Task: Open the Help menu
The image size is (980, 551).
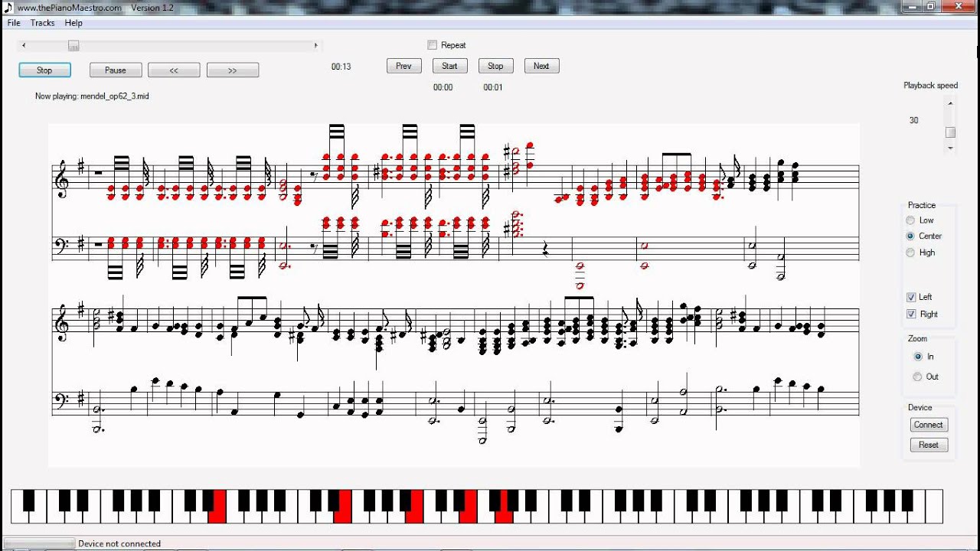Action: click(x=73, y=23)
